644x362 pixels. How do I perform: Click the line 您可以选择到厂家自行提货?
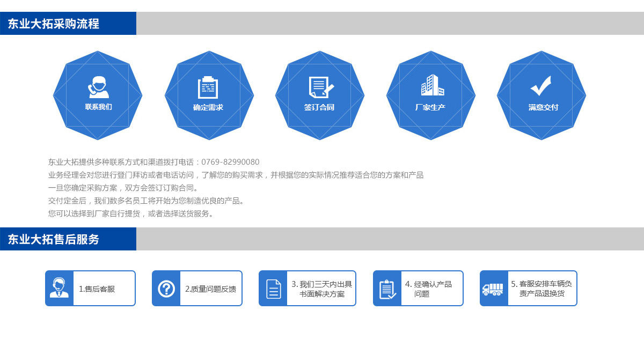click(x=132, y=213)
